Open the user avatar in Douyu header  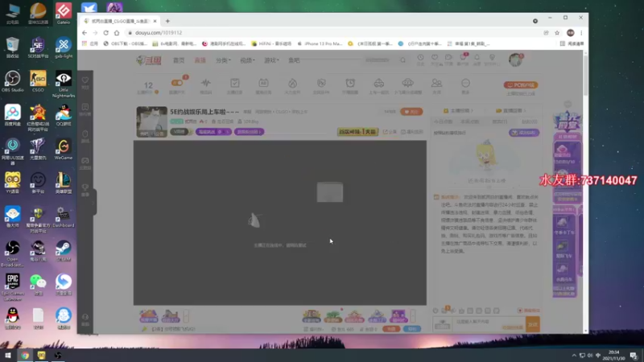515,60
